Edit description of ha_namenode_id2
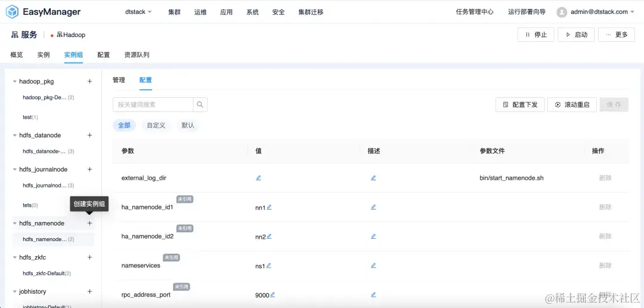The width and height of the screenshot is (644, 308). (x=373, y=236)
